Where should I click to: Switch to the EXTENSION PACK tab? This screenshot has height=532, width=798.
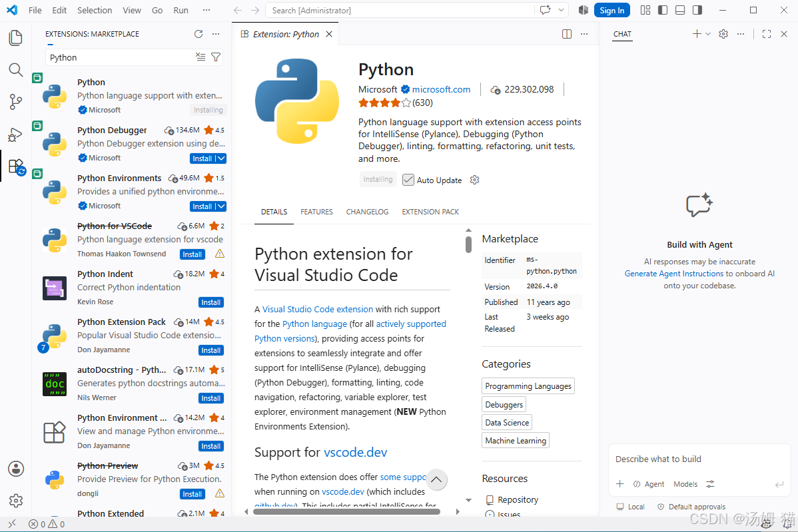click(430, 212)
